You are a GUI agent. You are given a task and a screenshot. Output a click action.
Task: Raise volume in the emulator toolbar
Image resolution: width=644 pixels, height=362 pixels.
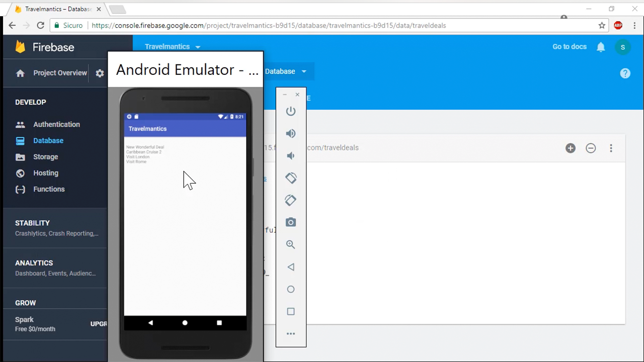pos(291,133)
